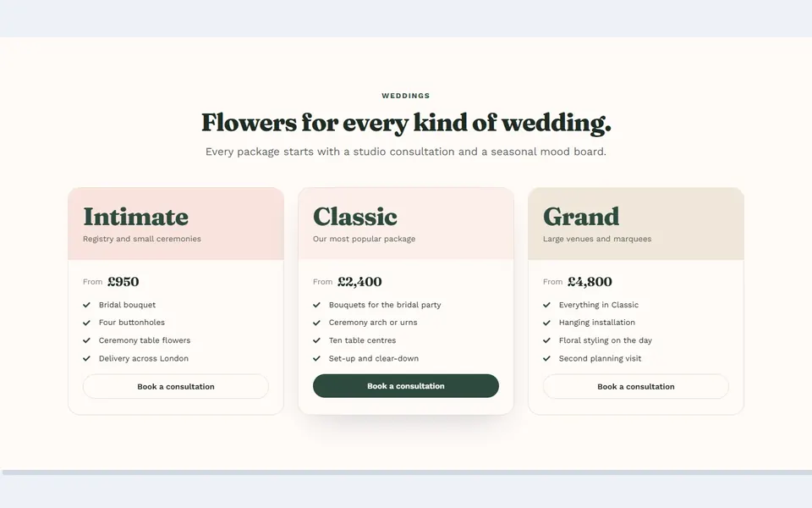Click the 'Ceremony arch or urns' text

click(x=373, y=323)
